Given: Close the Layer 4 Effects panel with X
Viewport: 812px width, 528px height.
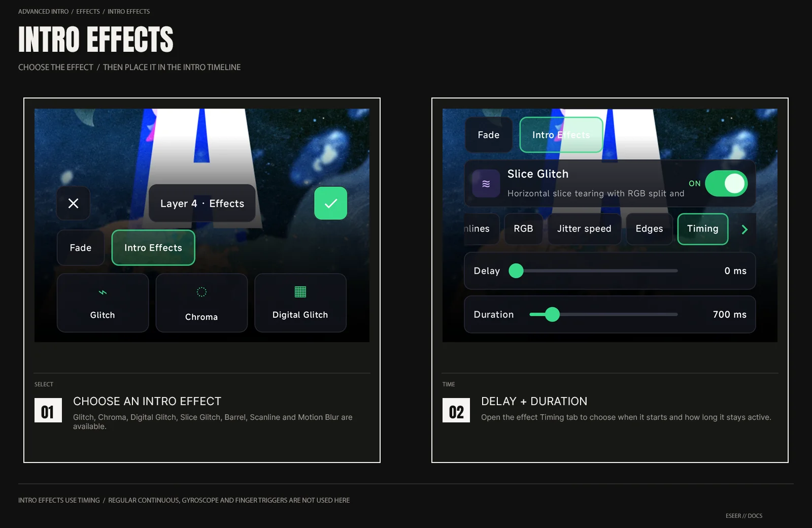Looking at the screenshot, I should pyautogui.click(x=73, y=204).
